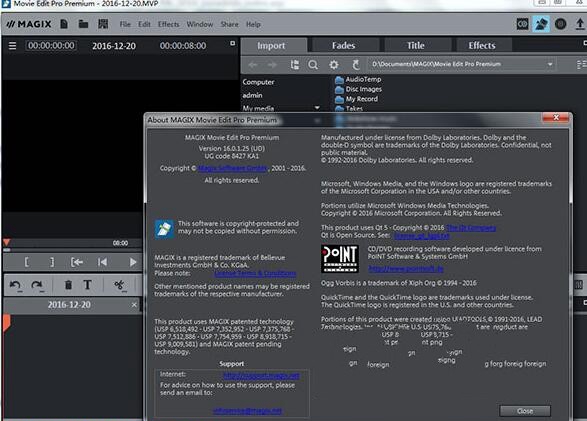The width and height of the screenshot is (587, 421).
Task: Open the Effects menu
Action: click(x=168, y=24)
